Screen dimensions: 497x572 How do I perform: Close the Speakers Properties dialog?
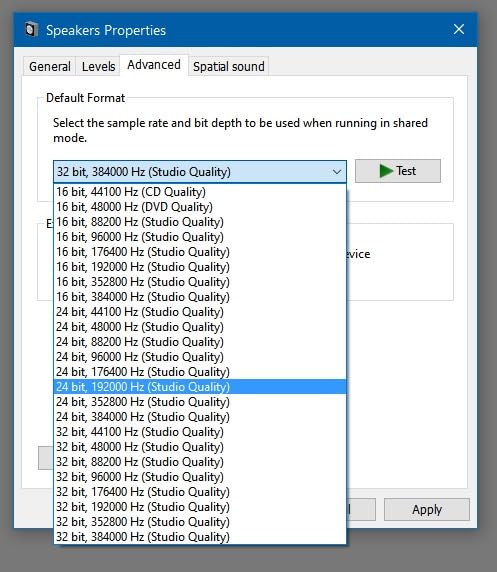pyautogui.click(x=459, y=29)
